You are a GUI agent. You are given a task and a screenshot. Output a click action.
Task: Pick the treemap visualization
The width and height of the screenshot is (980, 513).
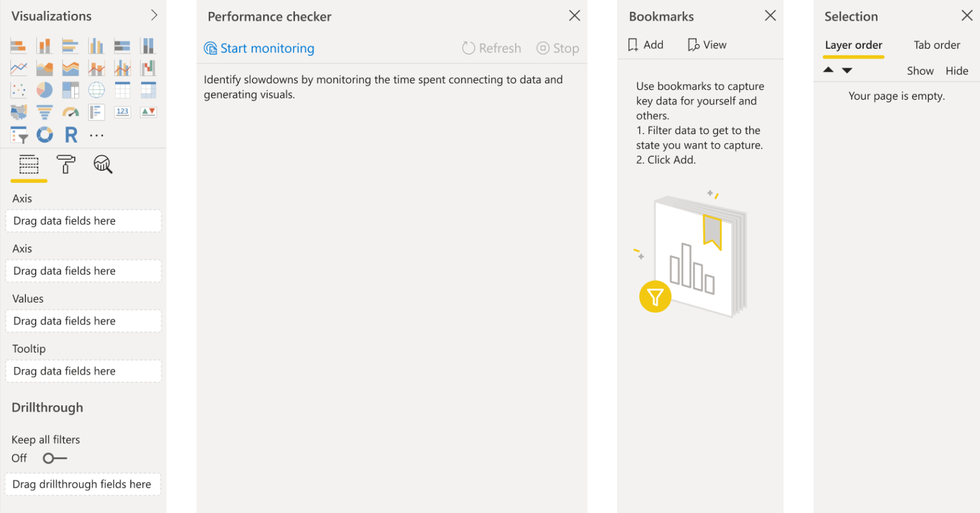(x=71, y=90)
